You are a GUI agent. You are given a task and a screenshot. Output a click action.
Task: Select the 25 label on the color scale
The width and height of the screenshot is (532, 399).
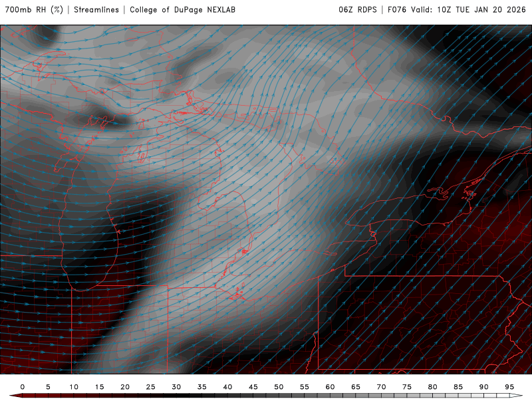[151, 387]
